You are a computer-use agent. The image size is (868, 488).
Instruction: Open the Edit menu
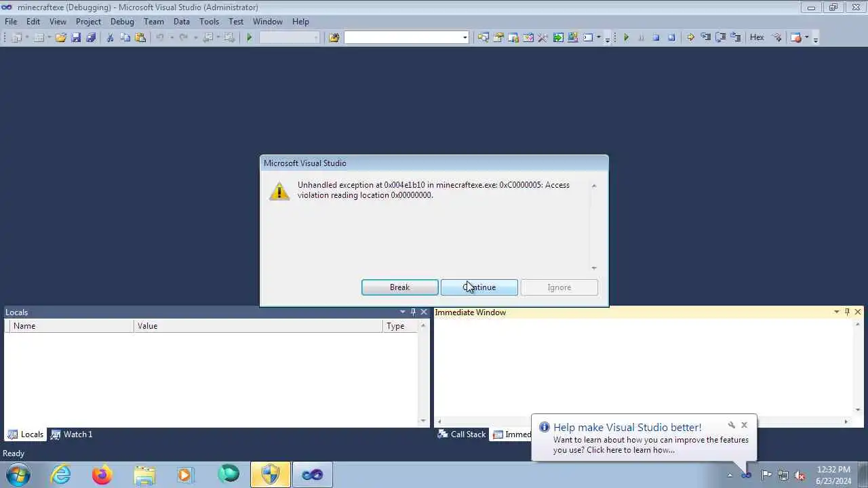click(33, 22)
